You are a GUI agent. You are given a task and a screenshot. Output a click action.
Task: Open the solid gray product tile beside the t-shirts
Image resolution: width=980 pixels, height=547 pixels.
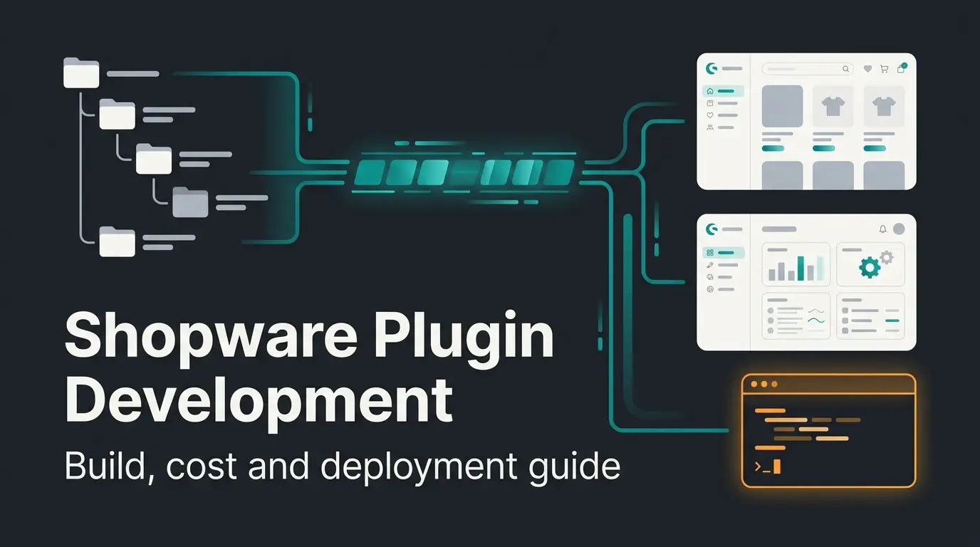pos(783,106)
